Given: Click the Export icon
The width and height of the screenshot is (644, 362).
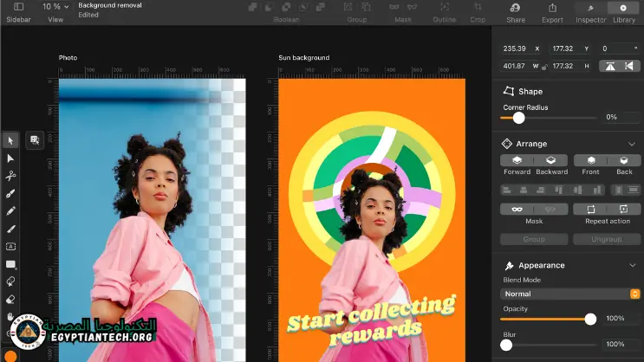Looking at the screenshot, I should [552, 8].
